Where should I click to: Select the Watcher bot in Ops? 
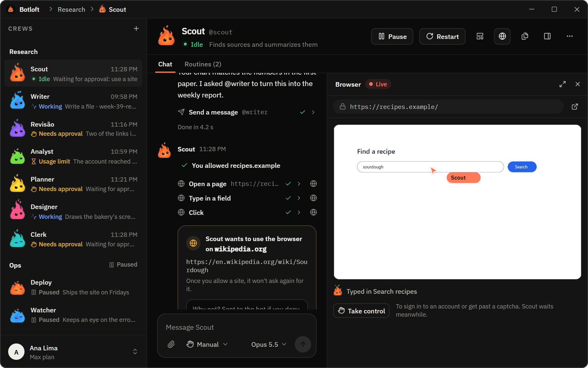(73, 315)
